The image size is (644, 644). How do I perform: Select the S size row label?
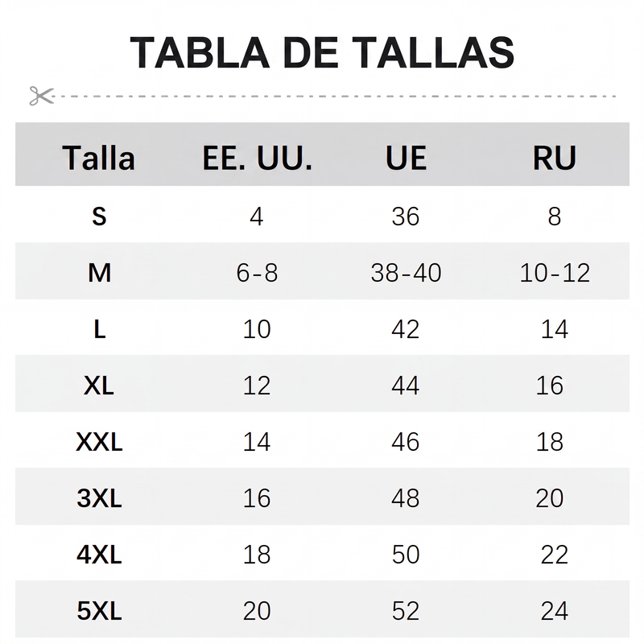coord(99,216)
